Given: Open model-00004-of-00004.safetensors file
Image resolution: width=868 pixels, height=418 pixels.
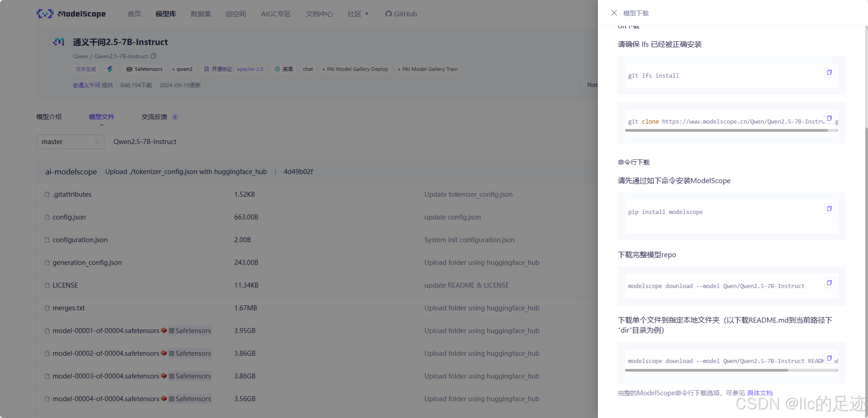Looking at the screenshot, I should click(x=106, y=399).
